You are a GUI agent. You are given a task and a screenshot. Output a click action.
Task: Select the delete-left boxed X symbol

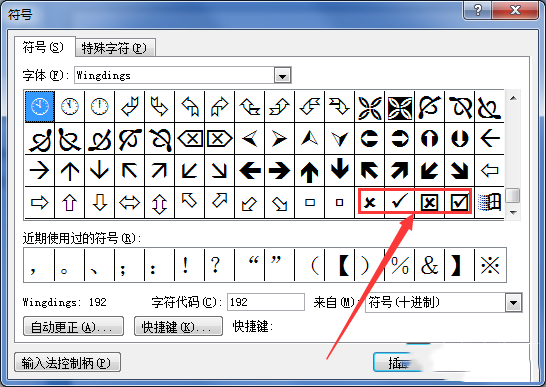(190, 139)
